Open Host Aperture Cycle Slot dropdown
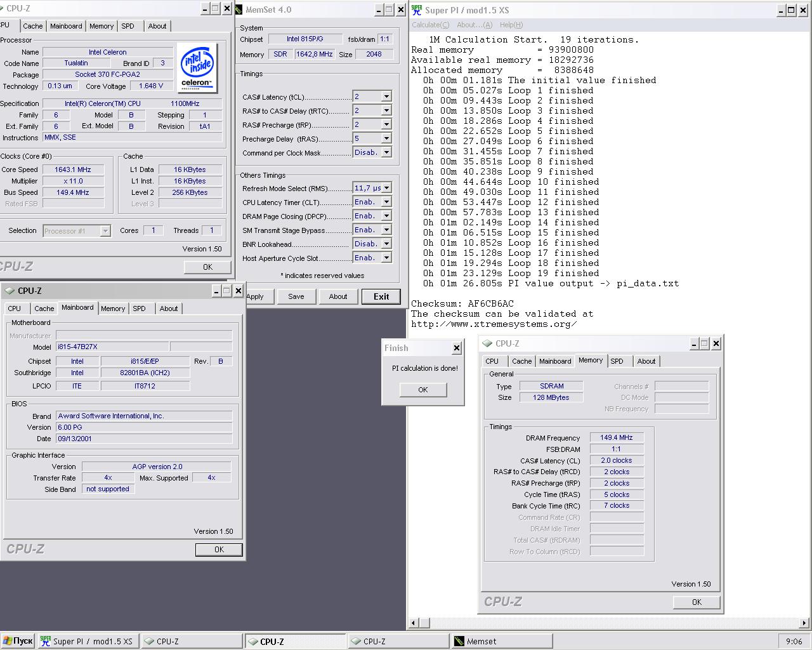The width and height of the screenshot is (812, 650). pyautogui.click(x=386, y=258)
